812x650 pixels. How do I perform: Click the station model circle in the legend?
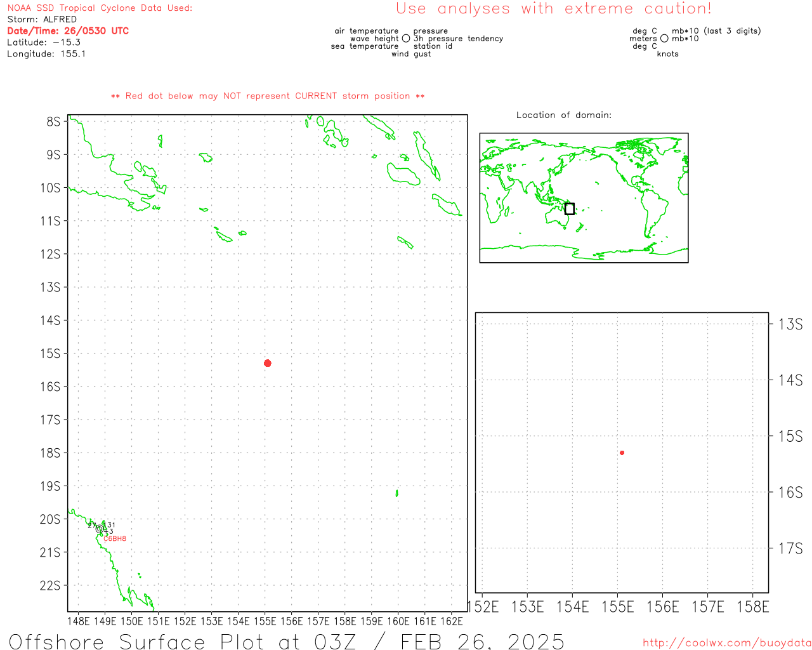[406, 39]
